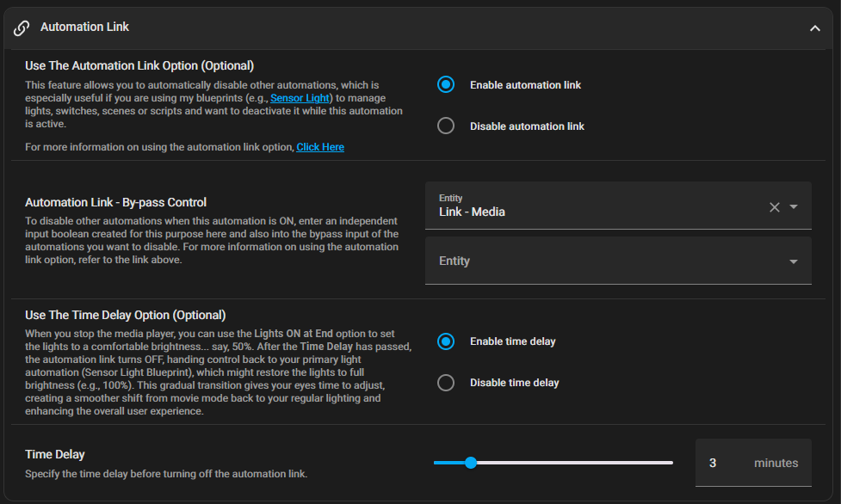Click the Time Delay heading label

point(55,455)
